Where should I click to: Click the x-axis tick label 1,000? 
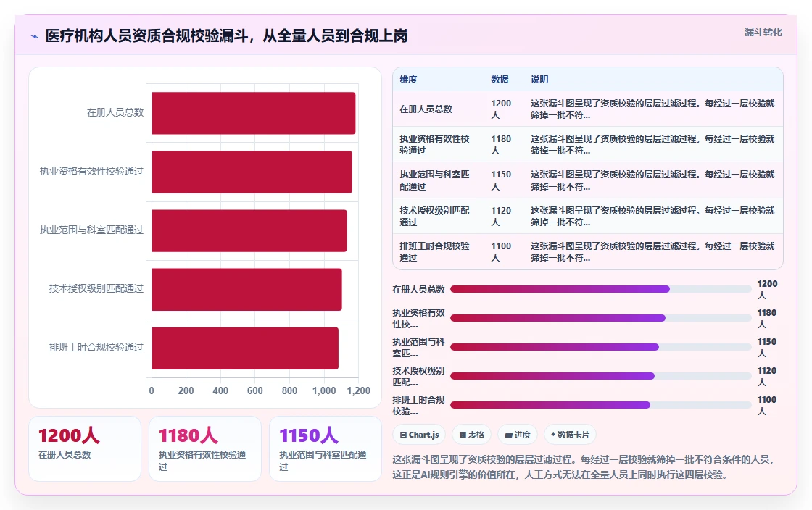click(324, 390)
